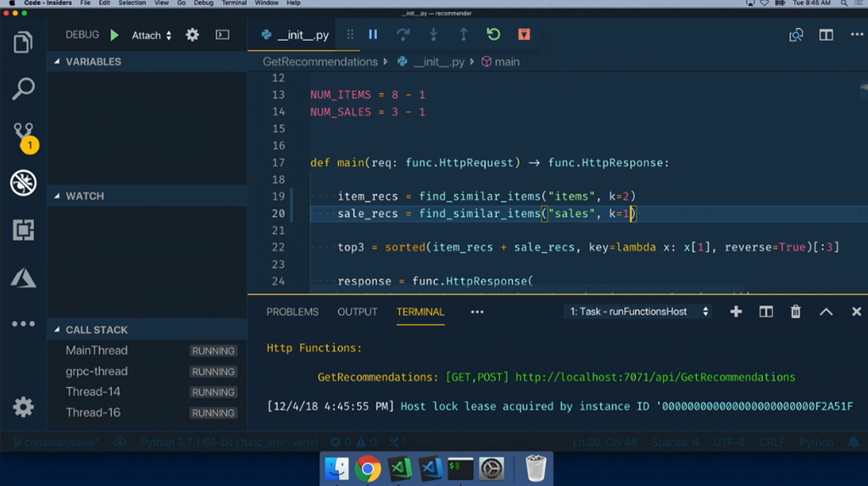Screen dimensions: 868x486
Task: Stop debugging with the red disconnect button
Action: [x=524, y=35]
